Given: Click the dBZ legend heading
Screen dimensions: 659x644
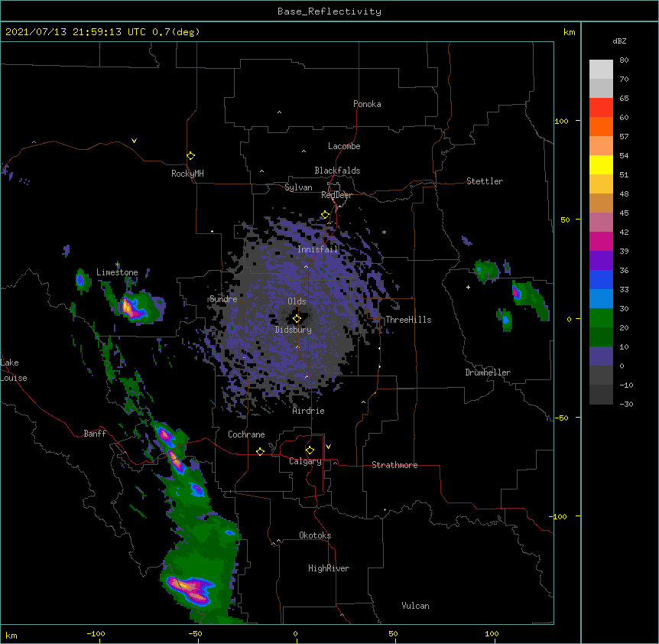Looking at the screenshot, I should pos(619,41).
